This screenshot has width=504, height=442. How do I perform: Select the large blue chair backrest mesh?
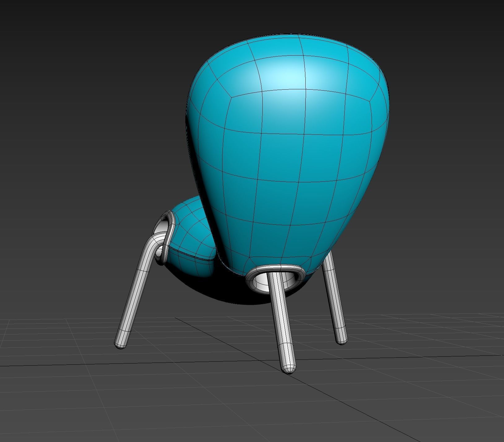288,155
